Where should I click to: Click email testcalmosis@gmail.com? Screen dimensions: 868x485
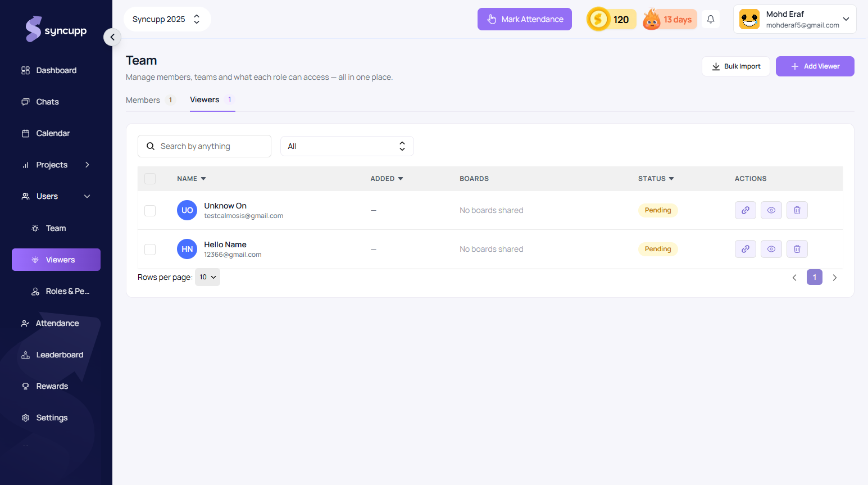click(244, 216)
